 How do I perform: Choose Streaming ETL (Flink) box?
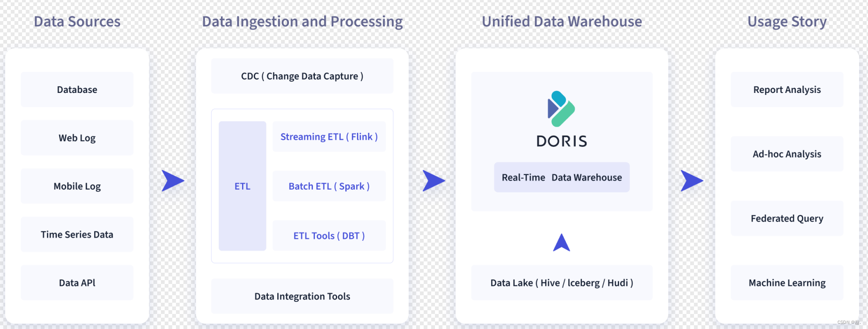click(x=329, y=137)
